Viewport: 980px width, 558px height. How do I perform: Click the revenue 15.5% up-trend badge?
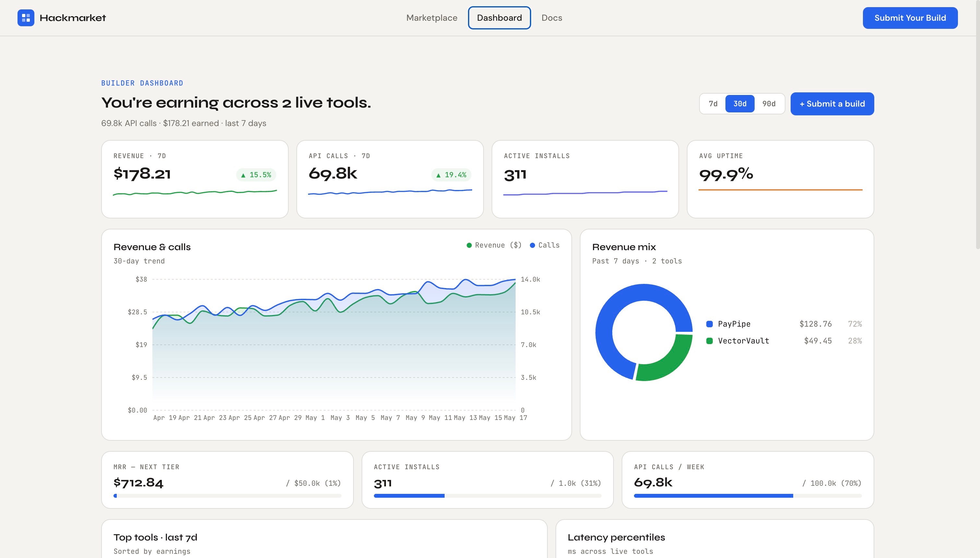256,175
